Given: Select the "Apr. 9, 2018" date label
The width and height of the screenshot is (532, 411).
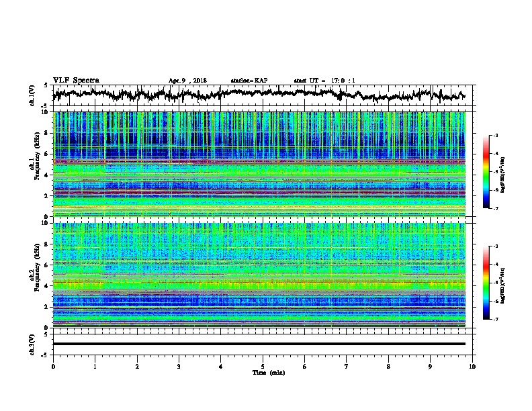Looking at the screenshot, I should (187, 81).
